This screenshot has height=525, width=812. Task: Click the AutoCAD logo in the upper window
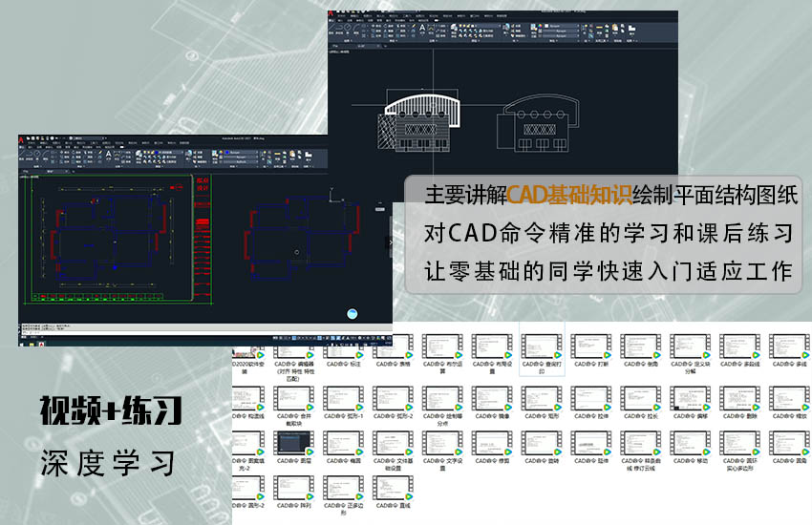coord(331,15)
